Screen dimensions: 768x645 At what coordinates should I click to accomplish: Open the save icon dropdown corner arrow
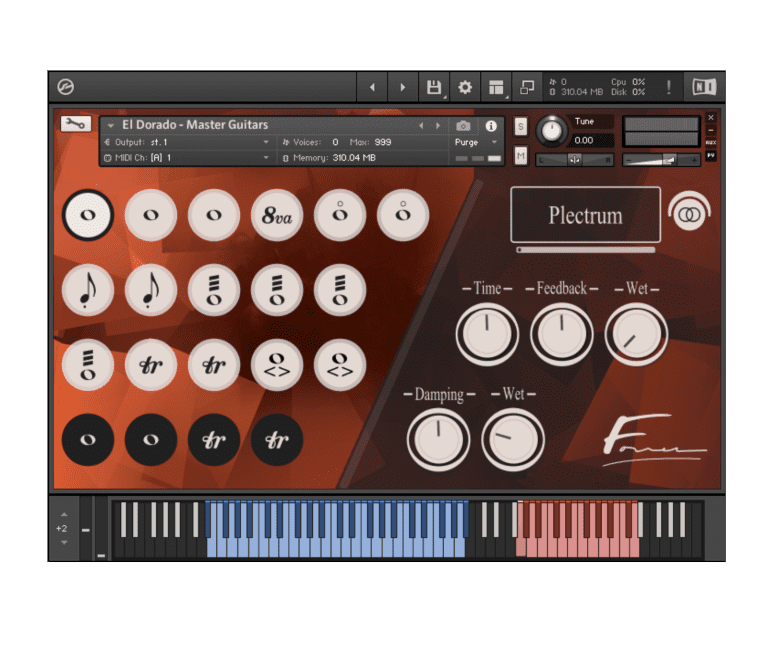coord(445,98)
